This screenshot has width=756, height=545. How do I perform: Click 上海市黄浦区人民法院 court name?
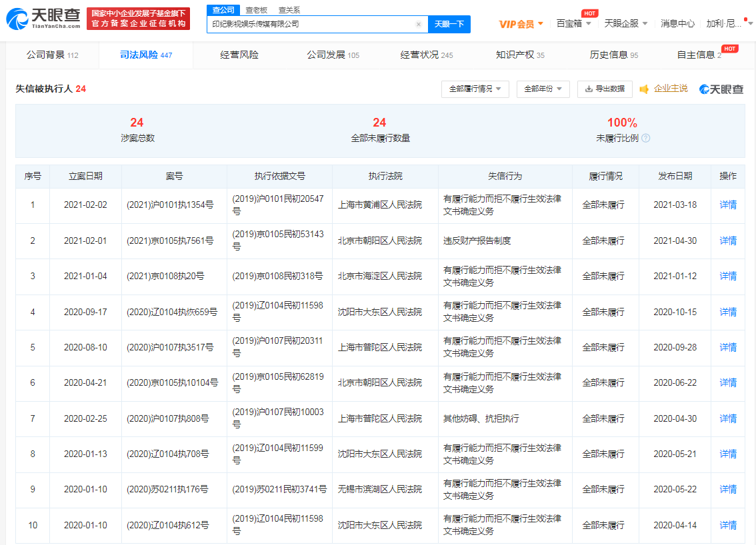pyautogui.click(x=379, y=206)
